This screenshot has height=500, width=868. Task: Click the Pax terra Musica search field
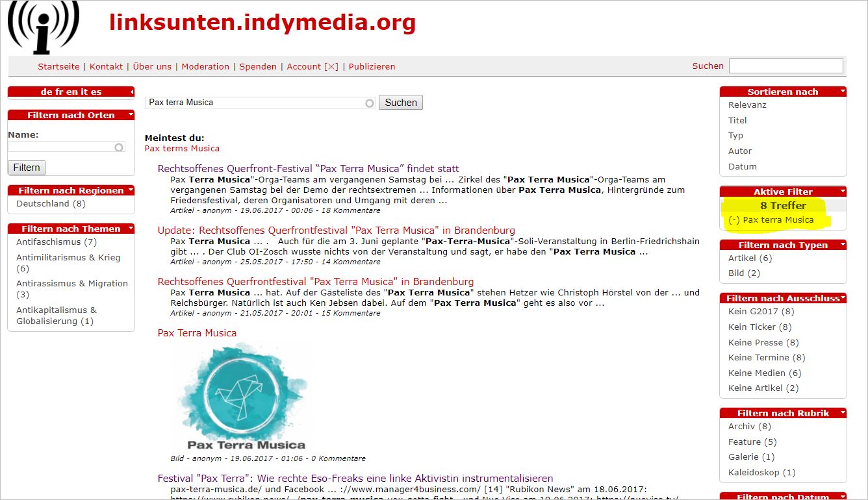pos(260,103)
